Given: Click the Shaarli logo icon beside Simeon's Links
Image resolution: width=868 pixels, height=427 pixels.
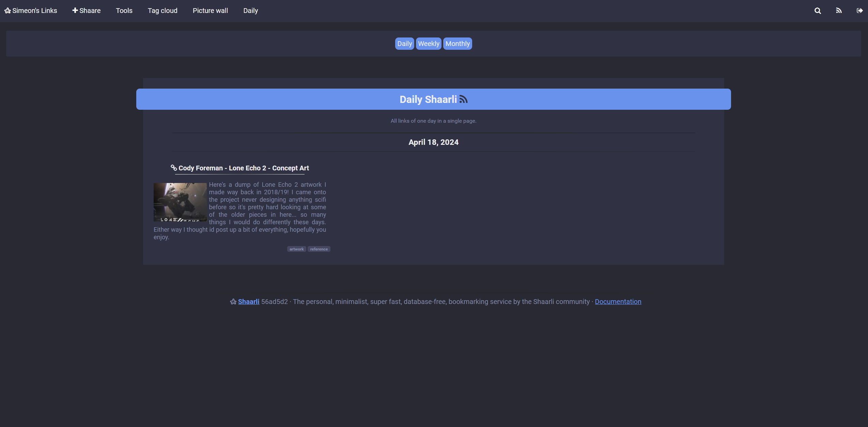Looking at the screenshot, I should 7,11.
